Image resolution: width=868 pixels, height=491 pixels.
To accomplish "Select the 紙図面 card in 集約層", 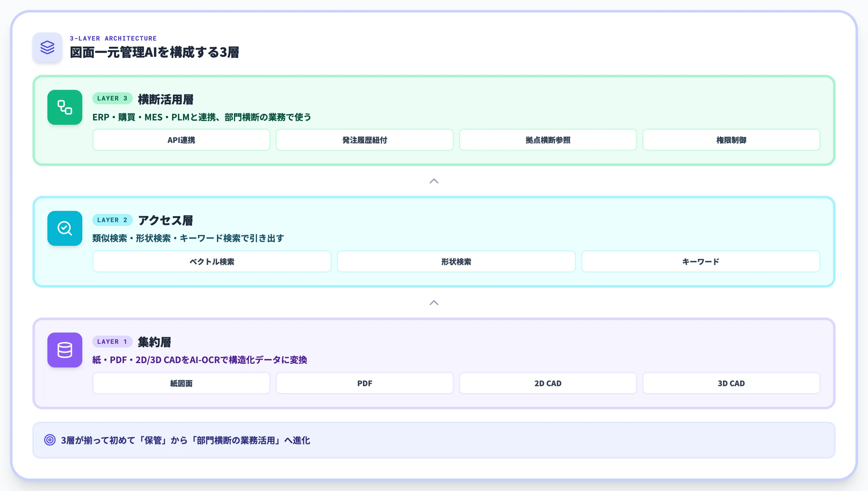I will (x=181, y=383).
